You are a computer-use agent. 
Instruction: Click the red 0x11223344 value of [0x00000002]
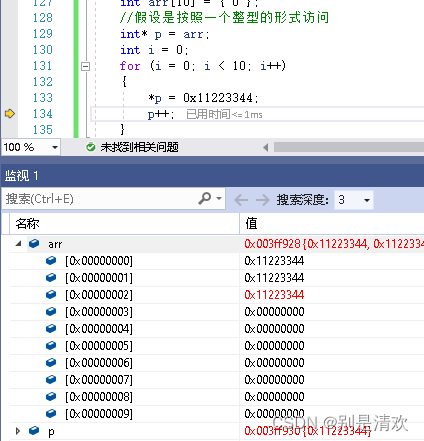pos(274,295)
